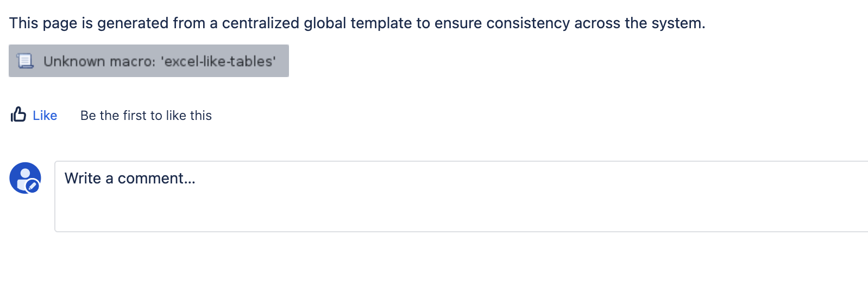The image size is (868, 292).
Task: Click the 'Write a comment...' placeholder text
Action: (130, 179)
